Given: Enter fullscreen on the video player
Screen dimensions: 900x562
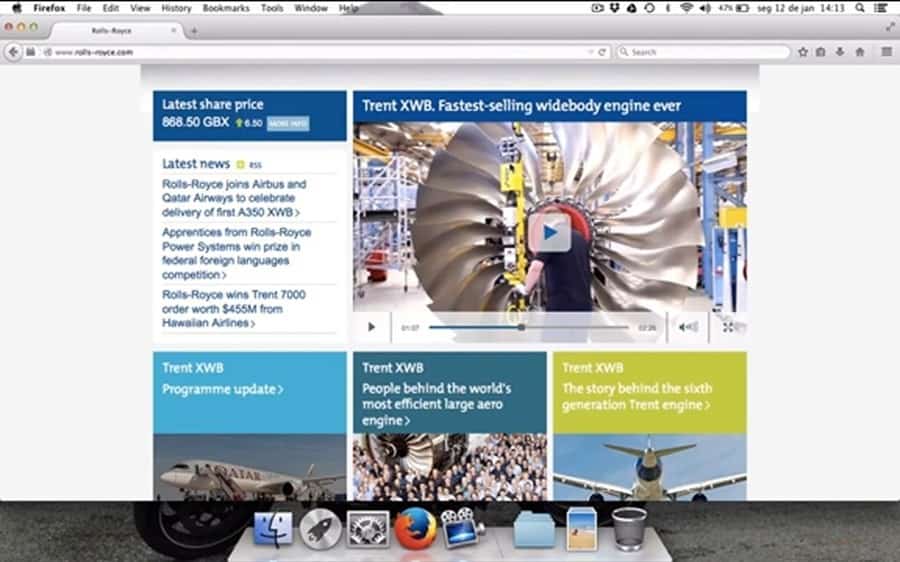Looking at the screenshot, I should tap(728, 327).
